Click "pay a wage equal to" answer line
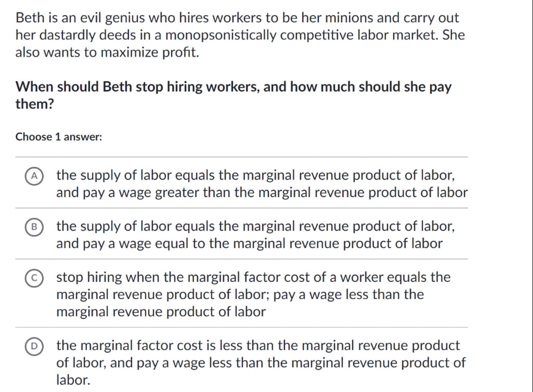This screenshot has width=533, height=392. click(x=249, y=244)
